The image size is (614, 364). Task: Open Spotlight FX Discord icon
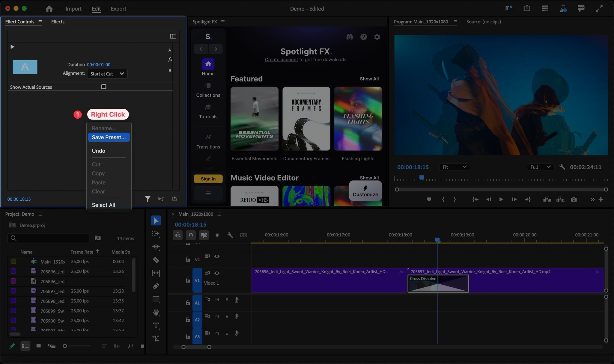350,37
